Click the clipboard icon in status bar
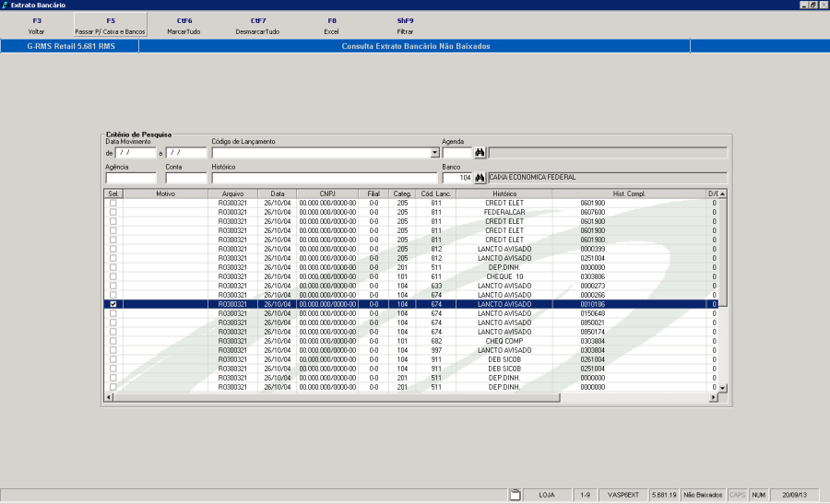The height and width of the screenshot is (504, 830). point(515,495)
